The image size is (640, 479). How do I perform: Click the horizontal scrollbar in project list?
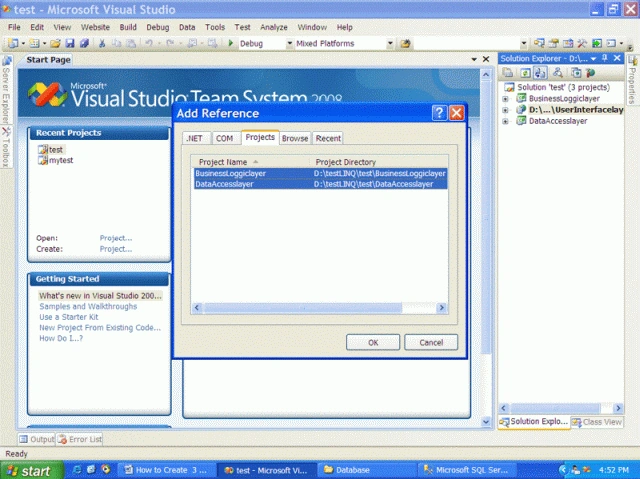coord(303,308)
